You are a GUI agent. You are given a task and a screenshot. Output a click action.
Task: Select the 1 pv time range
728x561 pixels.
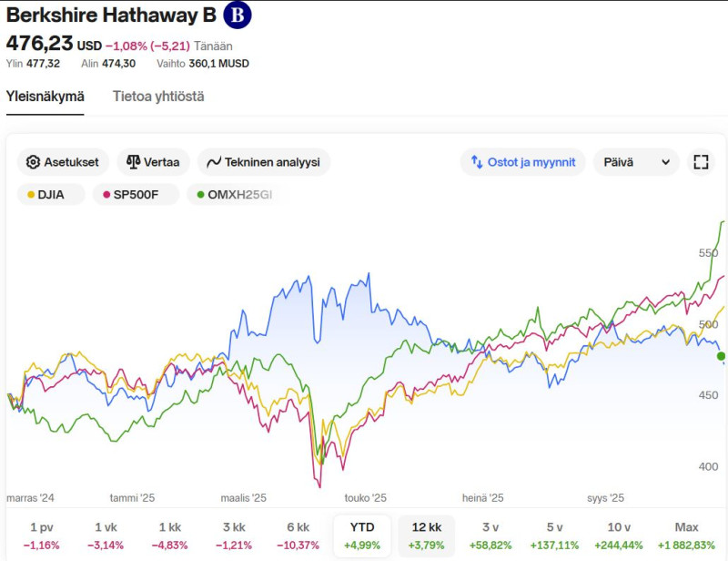pos(40,535)
